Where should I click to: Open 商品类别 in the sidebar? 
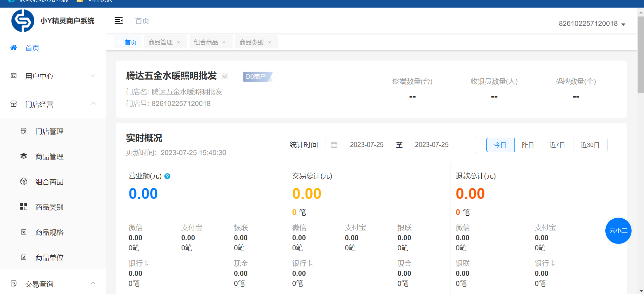click(53, 207)
